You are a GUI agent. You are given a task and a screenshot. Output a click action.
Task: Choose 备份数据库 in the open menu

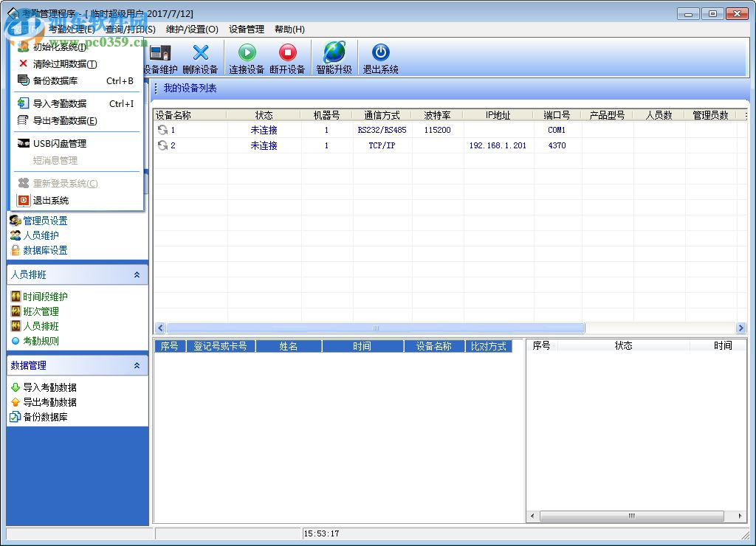click(x=55, y=81)
